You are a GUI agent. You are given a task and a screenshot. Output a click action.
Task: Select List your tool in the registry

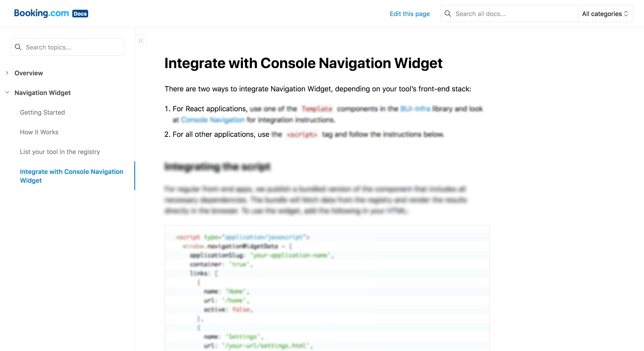coord(60,152)
